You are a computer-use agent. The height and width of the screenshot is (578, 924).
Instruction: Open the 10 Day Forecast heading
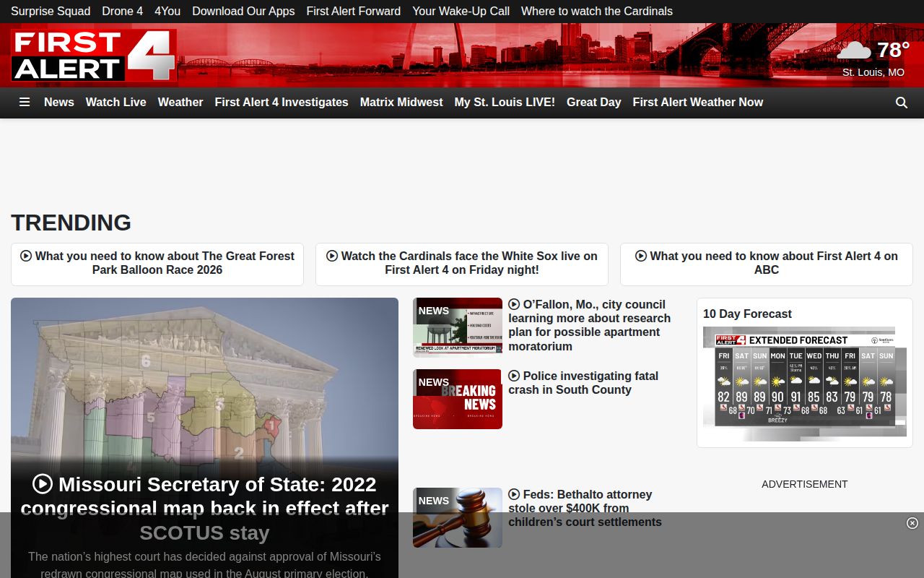pyautogui.click(x=747, y=314)
